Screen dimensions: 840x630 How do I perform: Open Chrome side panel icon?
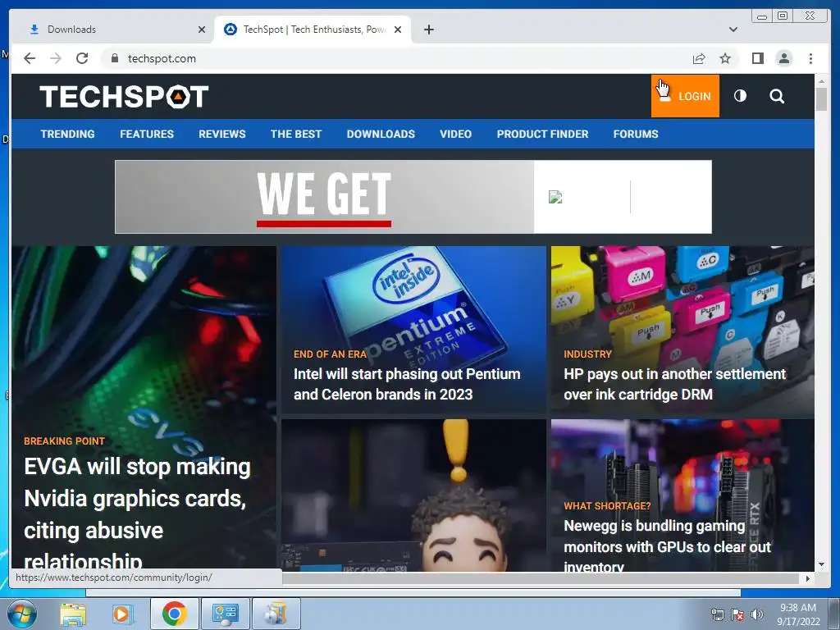757,58
